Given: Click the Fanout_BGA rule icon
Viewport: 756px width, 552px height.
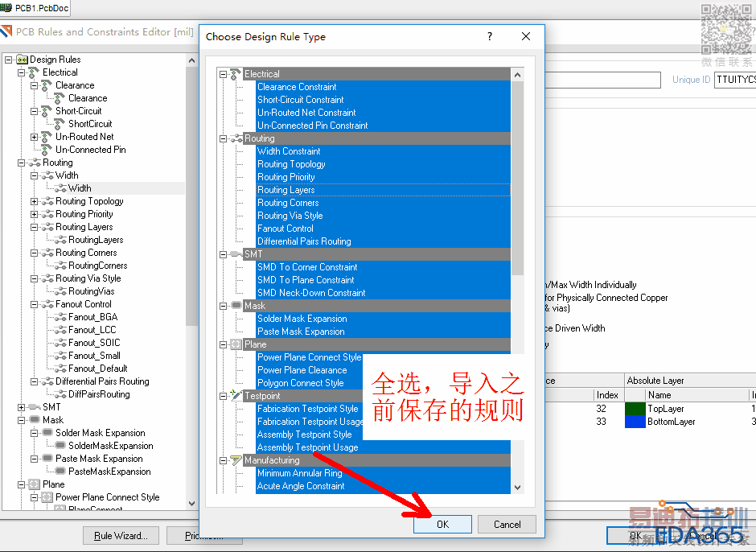Looking at the screenshot, I should [61, 317].
